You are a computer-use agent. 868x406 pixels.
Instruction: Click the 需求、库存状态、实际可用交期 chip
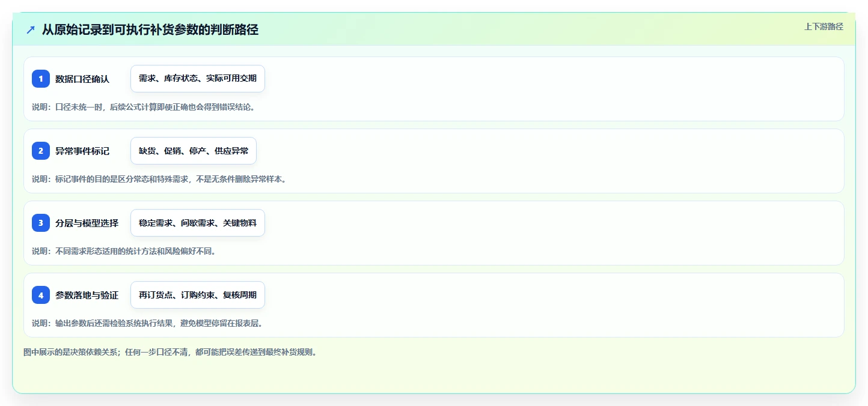198,79
